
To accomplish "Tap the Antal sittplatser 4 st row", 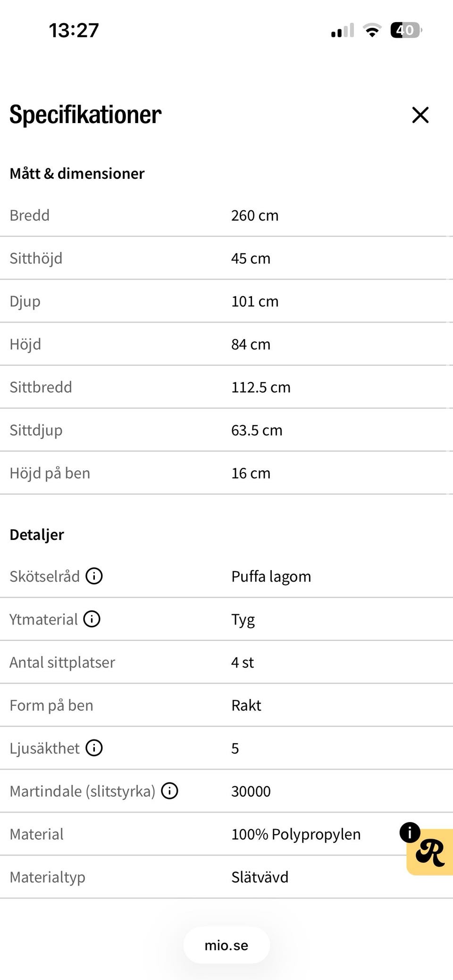I will pos(226,662).
